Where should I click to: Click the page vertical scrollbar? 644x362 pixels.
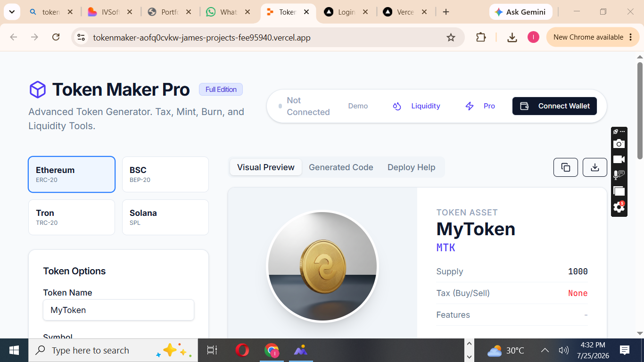640,111
